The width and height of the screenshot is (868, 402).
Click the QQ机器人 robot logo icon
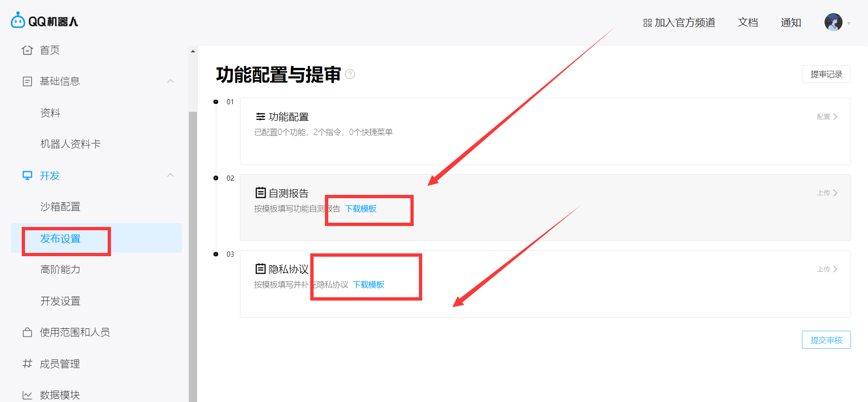(x=18, y=20)
